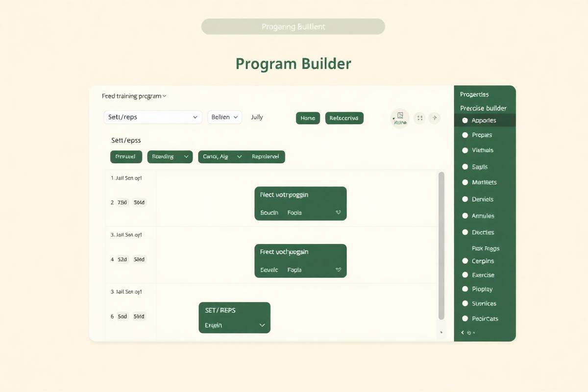Click Fools in first green card
Viewport: 588px width, 392px height.
(x=294, y=213)
